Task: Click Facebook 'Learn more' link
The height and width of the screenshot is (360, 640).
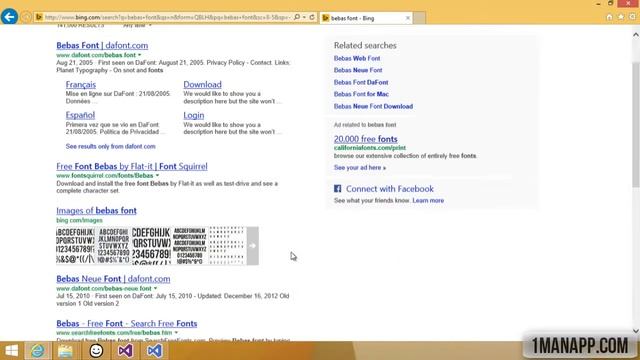Action: pos(428,200)
